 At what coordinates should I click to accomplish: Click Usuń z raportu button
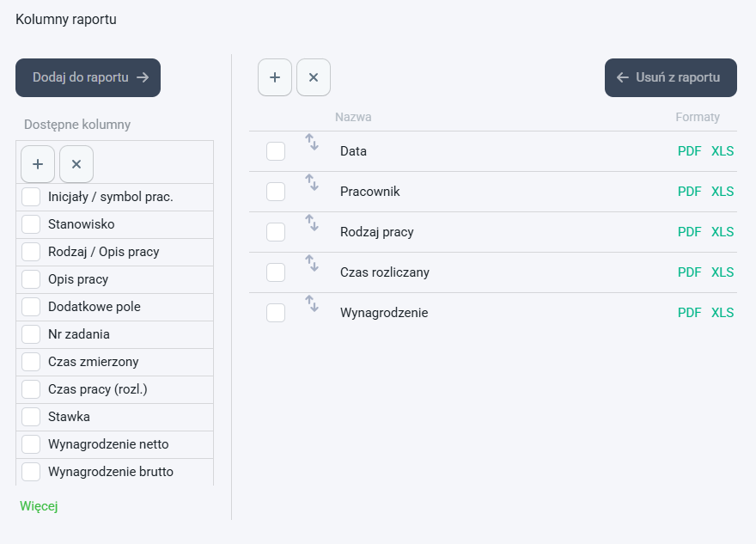click(671, 77)
